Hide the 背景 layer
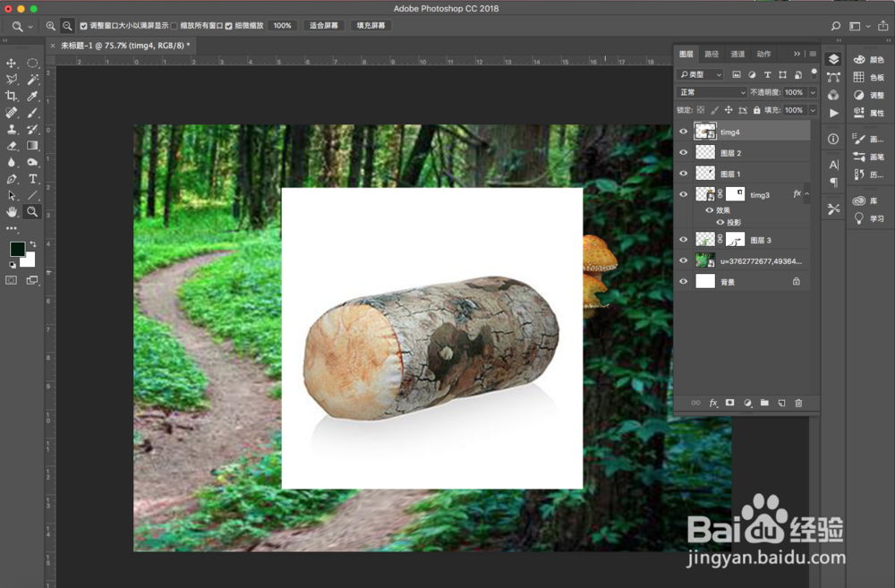The width and height of the screenshot is (895, 588). click(x=683, y=281)
